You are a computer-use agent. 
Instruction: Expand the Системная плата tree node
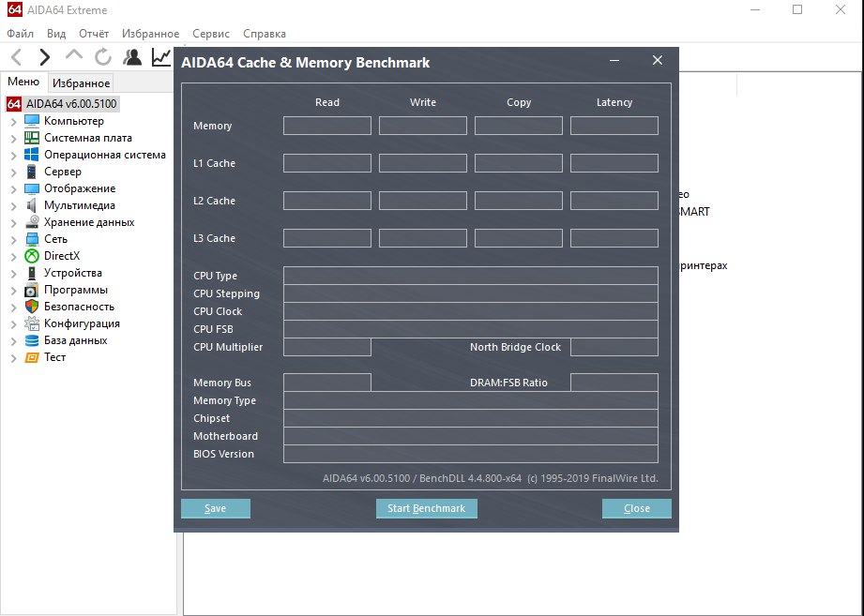[14, 138]
